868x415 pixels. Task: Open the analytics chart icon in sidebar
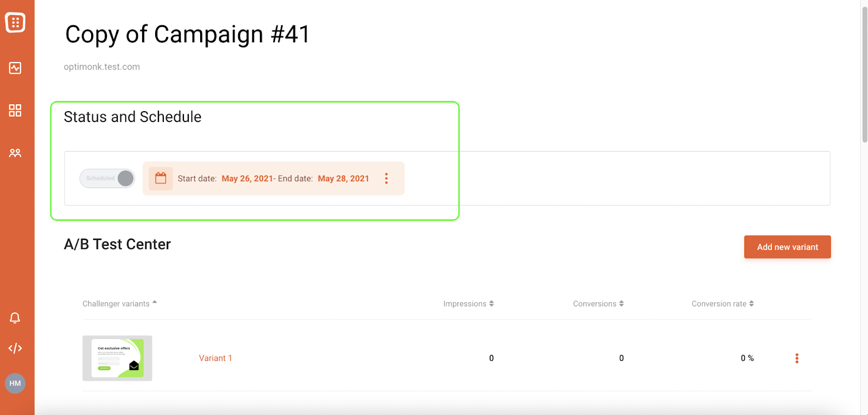click(x=15, y=68)
